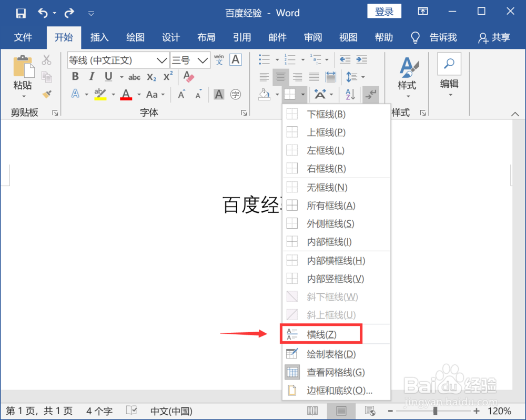526x420 pixels.
Task: Toggle Italic formatting
Action: click(92, 76)
